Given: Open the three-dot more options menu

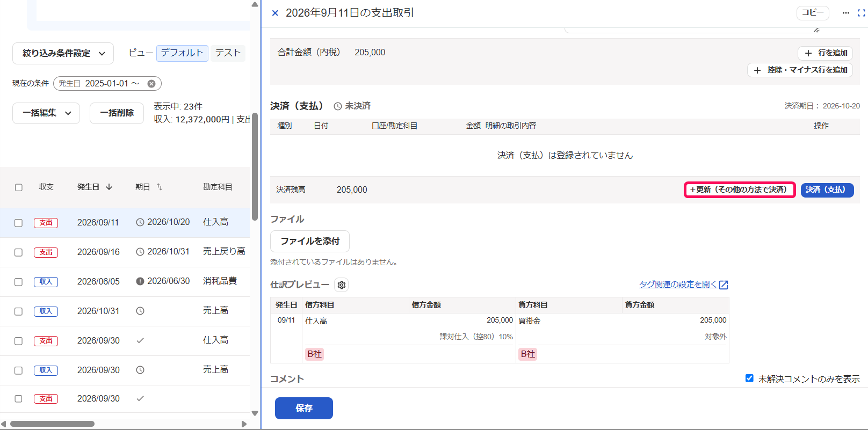Looking at the screenshot, I should click(846, 13).
